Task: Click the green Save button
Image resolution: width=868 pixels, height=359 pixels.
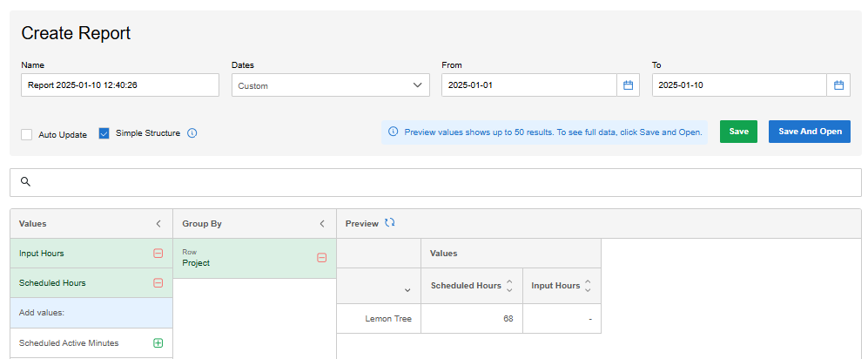Action: [738, 132]
